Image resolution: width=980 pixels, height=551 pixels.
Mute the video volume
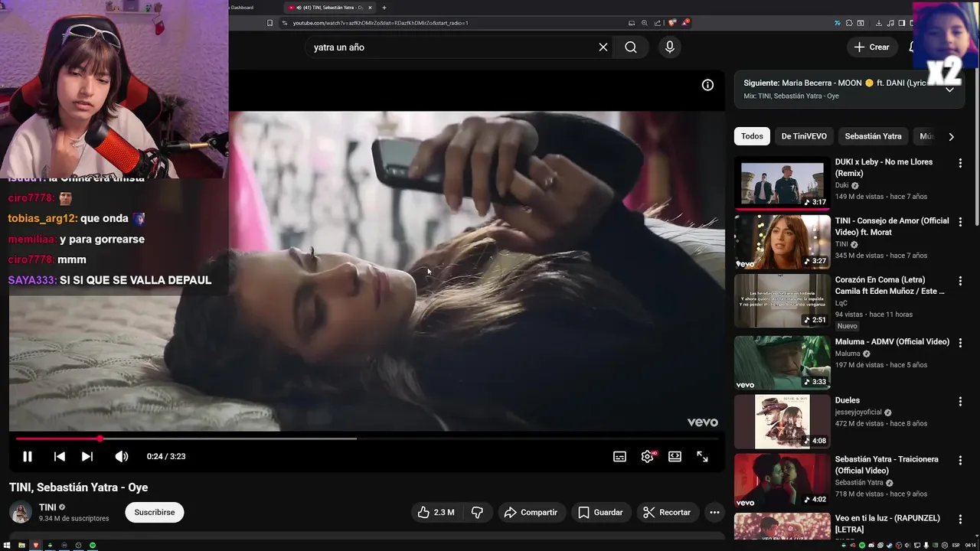tap(121, 457)
